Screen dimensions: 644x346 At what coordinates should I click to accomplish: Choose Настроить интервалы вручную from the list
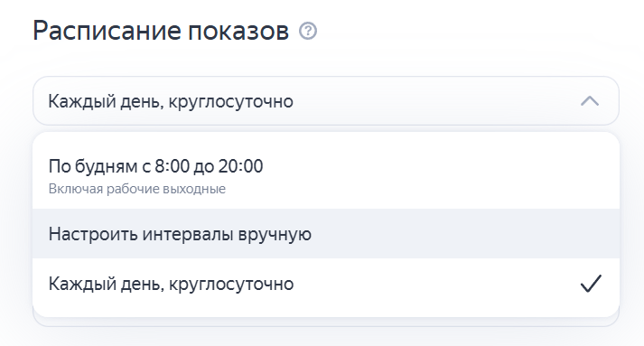326,233
